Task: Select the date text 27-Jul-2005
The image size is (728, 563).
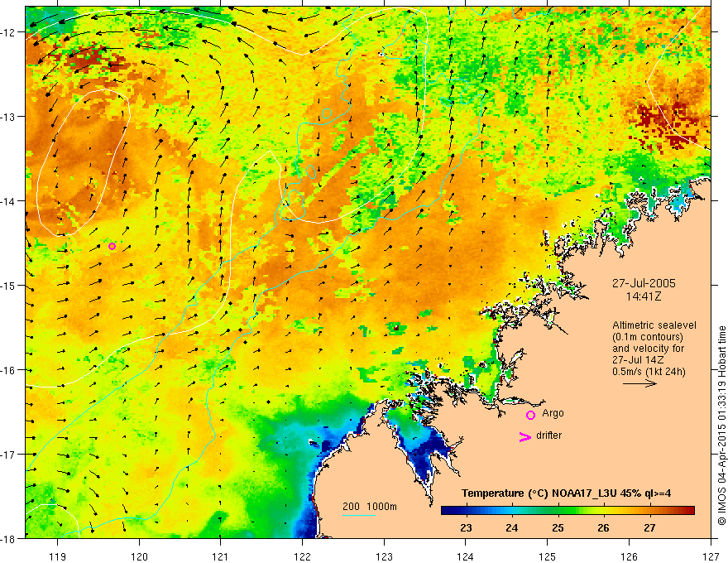Action: [x=644, y=283]
